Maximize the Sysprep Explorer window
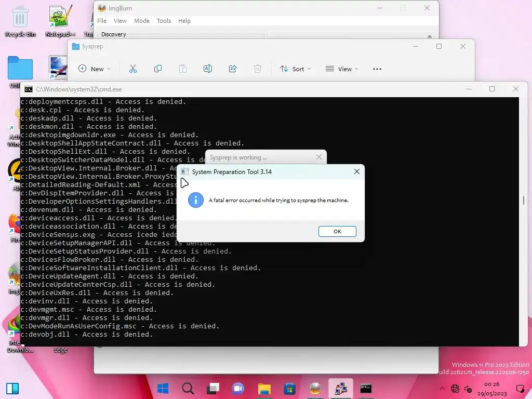532x399 pixels. [438, 46]
